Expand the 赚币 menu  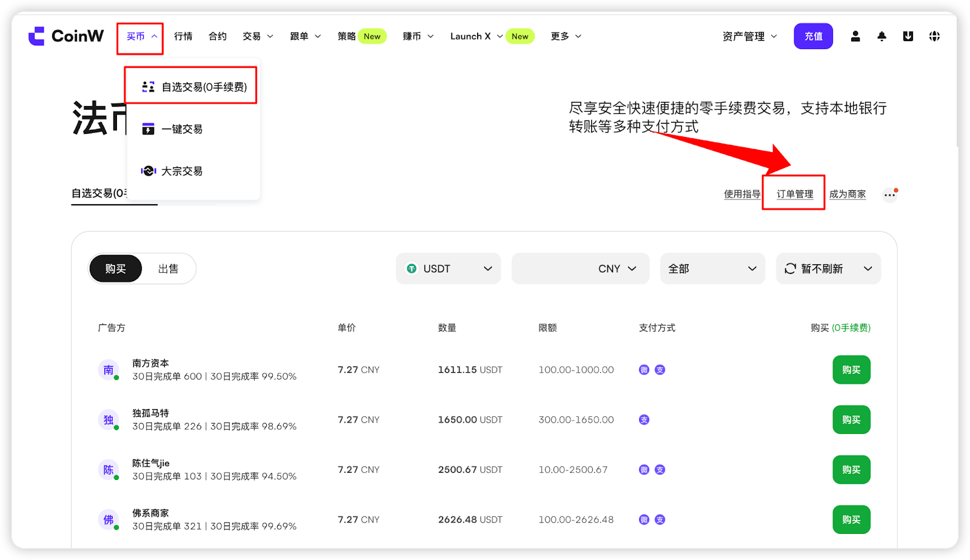coord(418,36)
